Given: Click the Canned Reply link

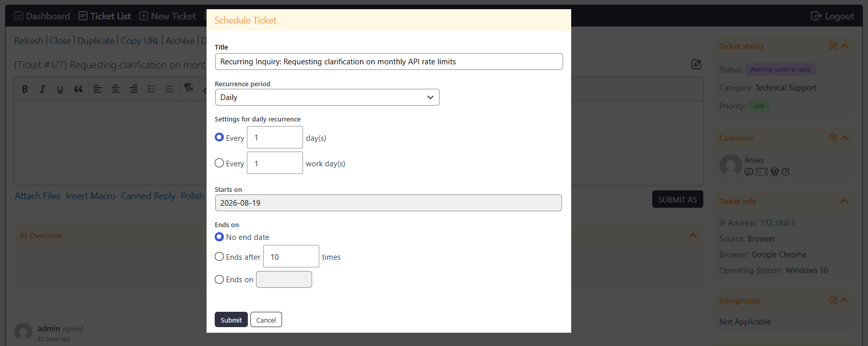Looking at the screenshot, I should pyautogui.click(x=148, y=196).
